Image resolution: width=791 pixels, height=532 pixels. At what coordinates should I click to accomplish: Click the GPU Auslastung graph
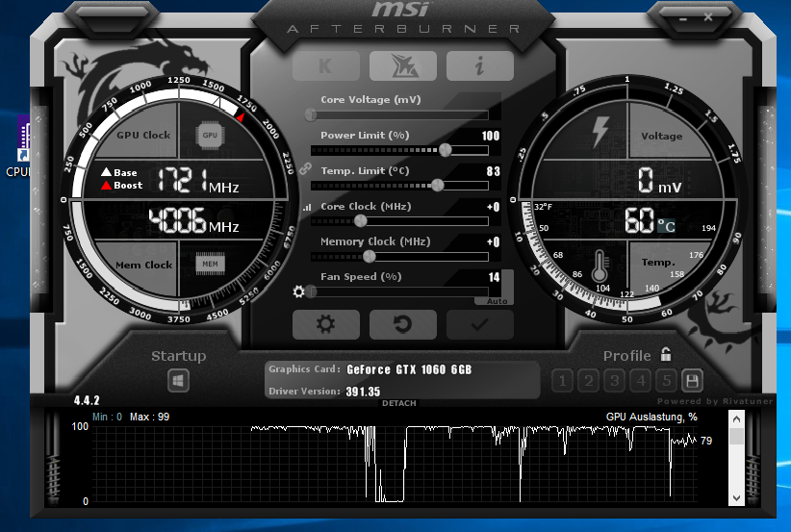tap(395, 464)
